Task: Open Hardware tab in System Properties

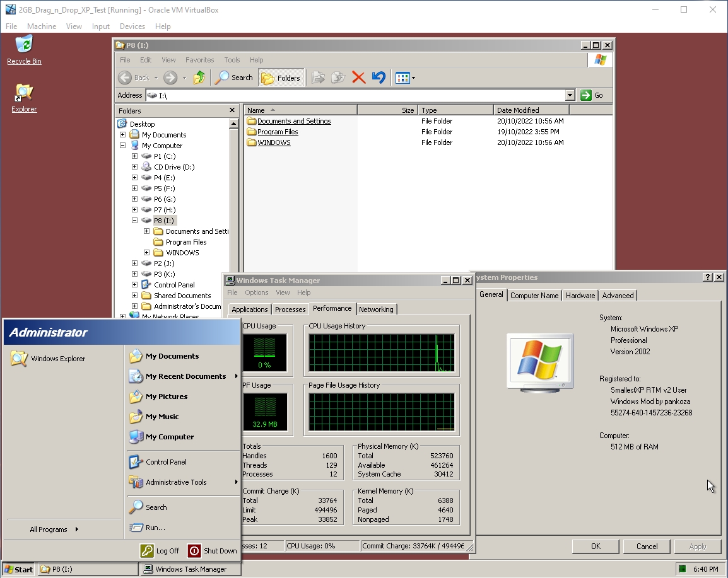Action: click(580, 296)
